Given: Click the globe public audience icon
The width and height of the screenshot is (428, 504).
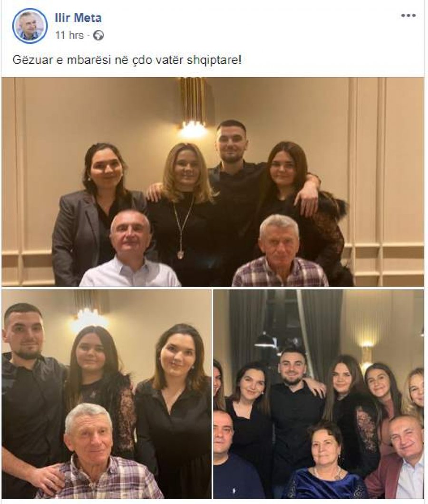Looking at the screenshot, I should point(98,35).
